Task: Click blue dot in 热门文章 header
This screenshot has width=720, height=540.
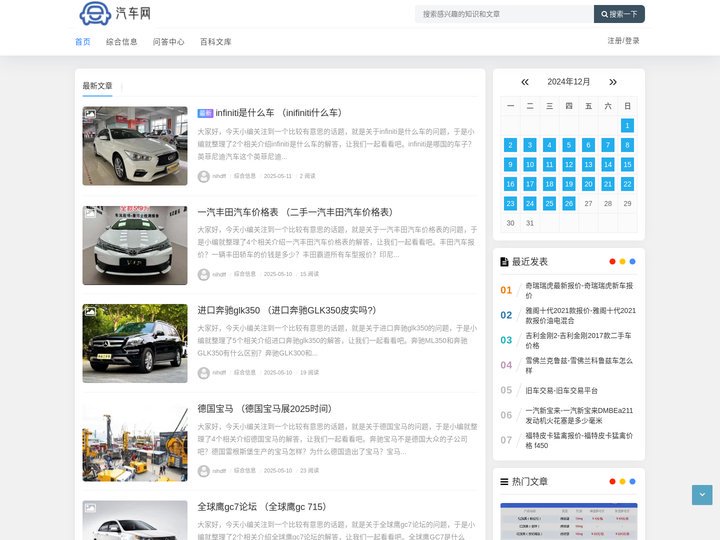Action: point(632,482)
